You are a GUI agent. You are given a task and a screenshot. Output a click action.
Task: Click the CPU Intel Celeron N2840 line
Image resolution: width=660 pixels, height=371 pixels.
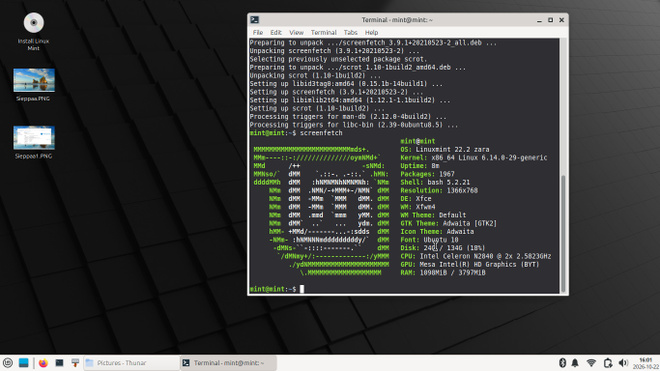pyautogui.click(x=476, y=256)
